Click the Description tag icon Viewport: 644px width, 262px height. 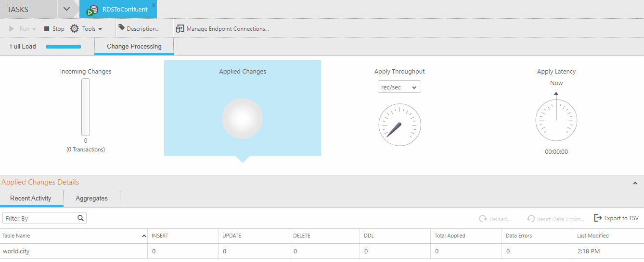click(x=122, y=28)
